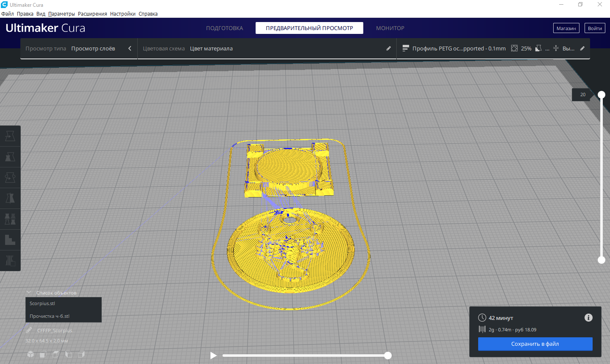Click Сохранить в файл button
The width and height of the screenshot is (610, 364).
click(x=535, y=344)
